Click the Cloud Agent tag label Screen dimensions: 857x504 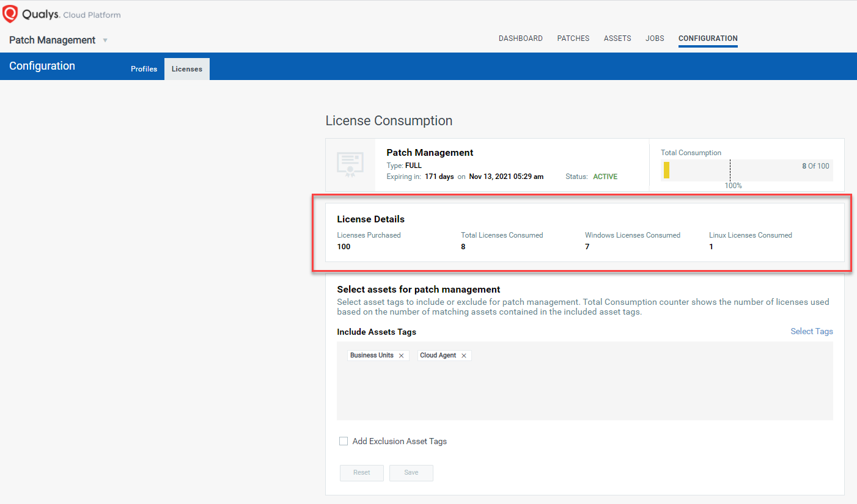pyautogui.click(x=438, y=356)
